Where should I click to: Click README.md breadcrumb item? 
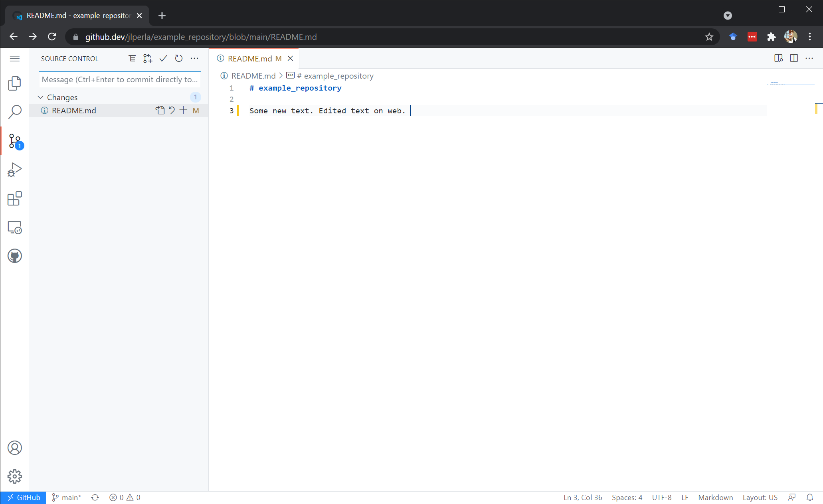click(x=253, y=76)
